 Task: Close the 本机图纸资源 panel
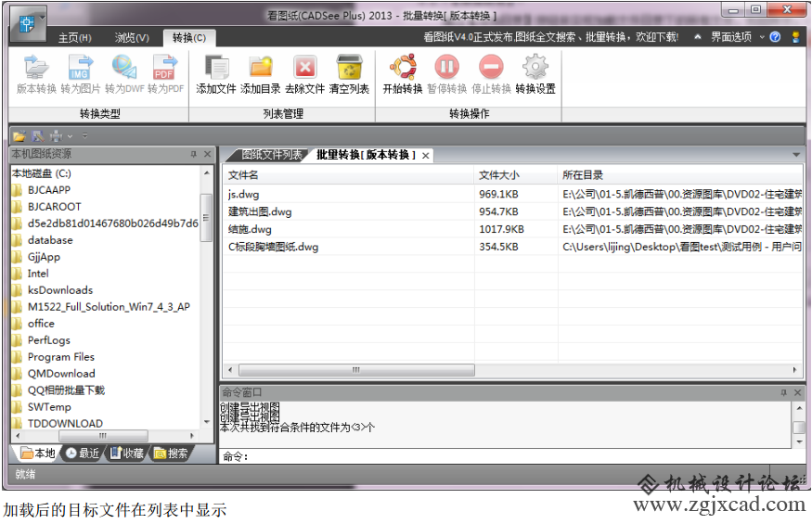point(207,154)
